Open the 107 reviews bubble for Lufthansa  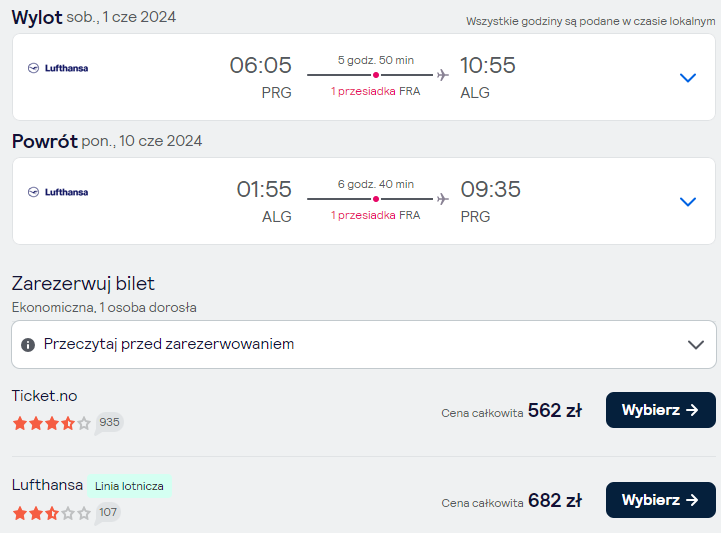[108, 513]
